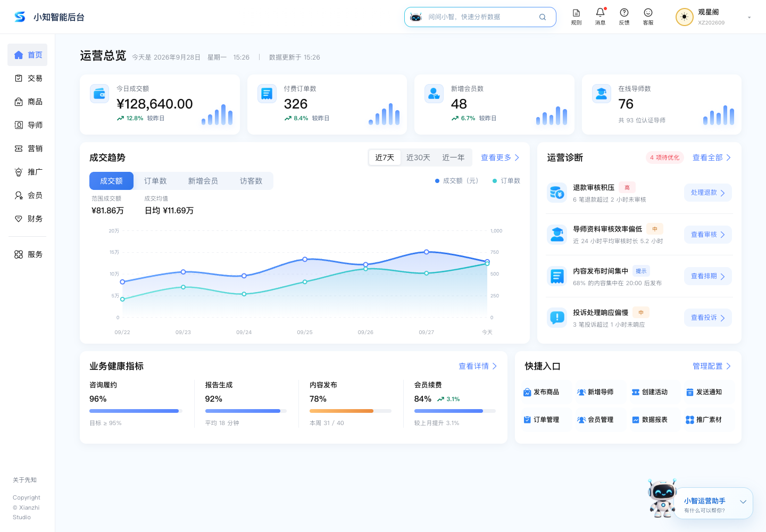Switch the trend range to 近30天

pyautogui.click(x=418, y=157)
